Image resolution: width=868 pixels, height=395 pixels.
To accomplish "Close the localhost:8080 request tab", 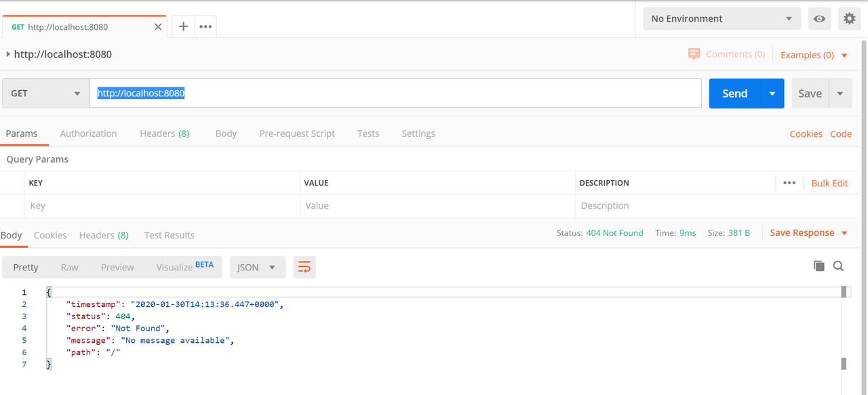I will [x=158, y=27].
